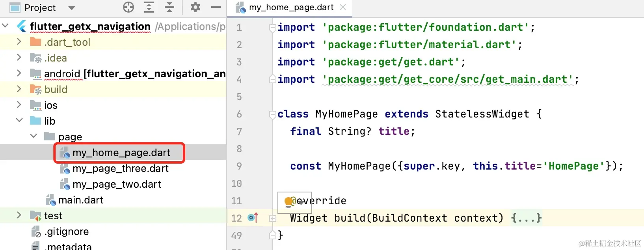
Task: Click the get_main.dart import on line 4
Action: click(x=447, y=79)
